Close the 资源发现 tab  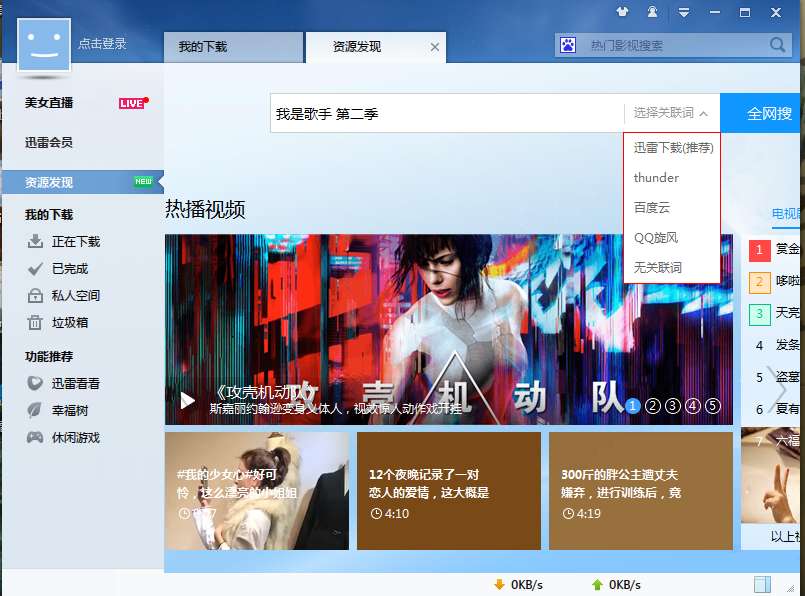pos(435,47)
